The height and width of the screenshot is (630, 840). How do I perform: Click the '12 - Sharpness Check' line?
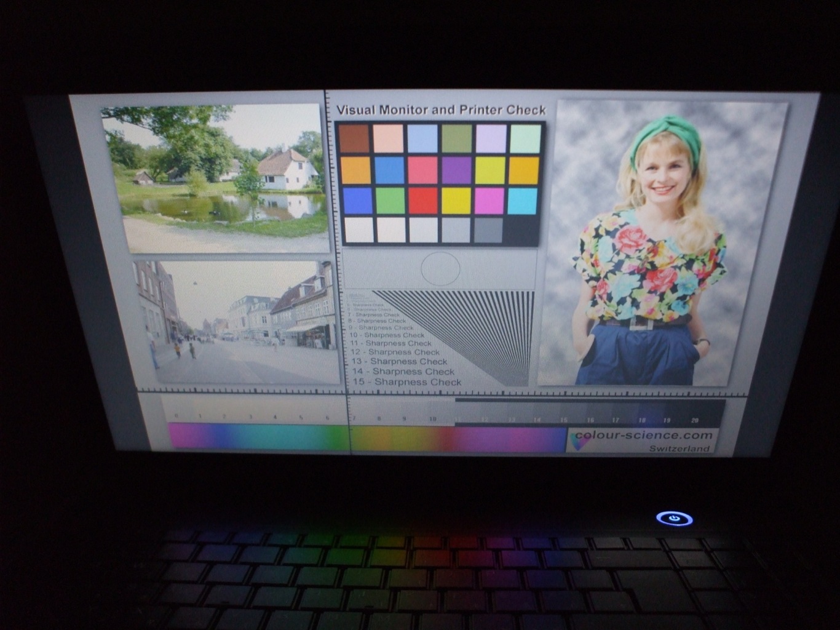click(395, 353)
